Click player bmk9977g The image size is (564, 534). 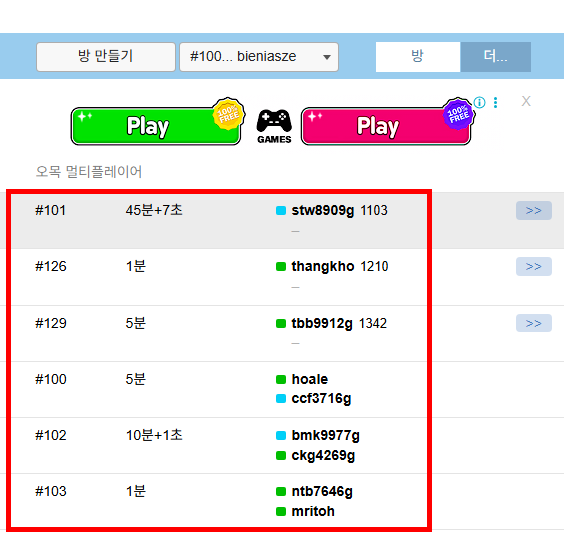(326, 436)
